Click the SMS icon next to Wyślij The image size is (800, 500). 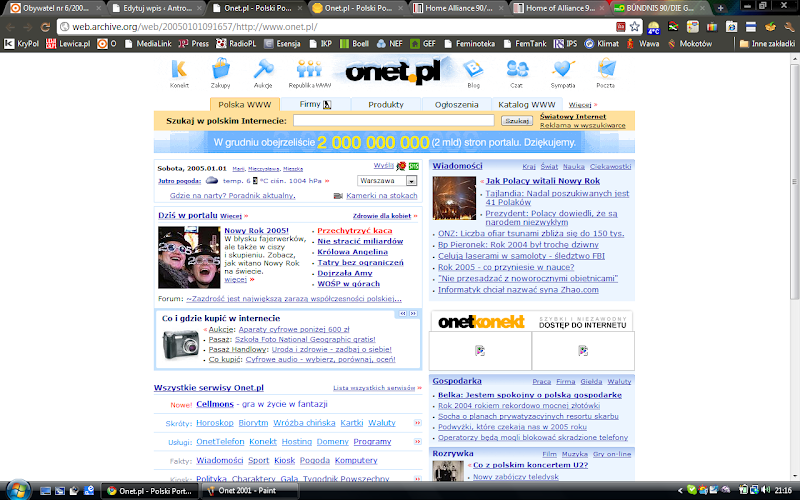(x=413, y=166)
